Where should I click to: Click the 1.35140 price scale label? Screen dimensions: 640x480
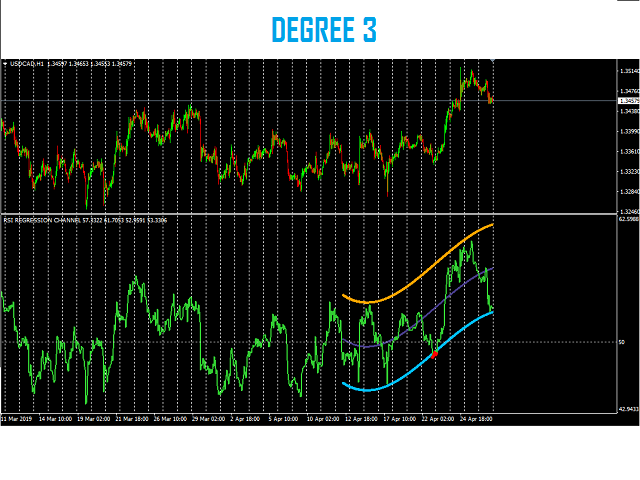[x=629, y=71]
